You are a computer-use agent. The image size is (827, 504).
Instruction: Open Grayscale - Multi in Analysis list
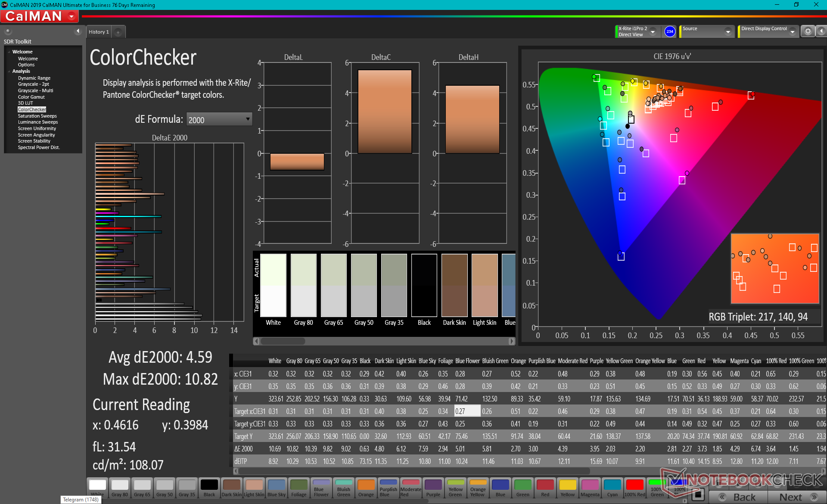[35, 90]
